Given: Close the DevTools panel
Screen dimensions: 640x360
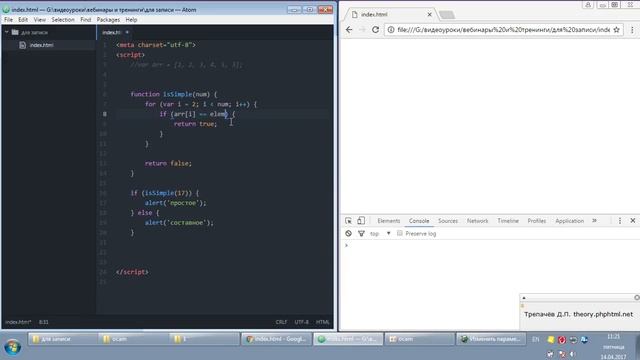Looking at the screenshot, I should (x=633, y=221).
